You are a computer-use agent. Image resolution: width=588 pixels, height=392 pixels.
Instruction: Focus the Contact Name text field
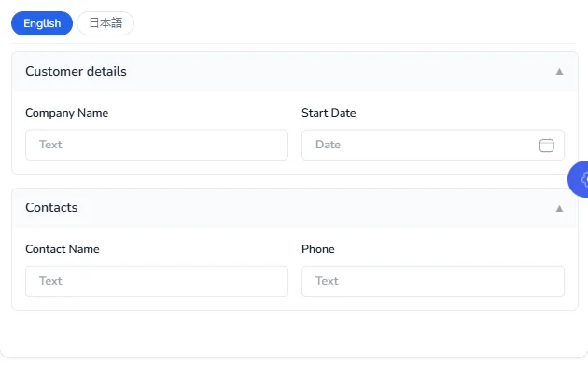coord(157,281)
